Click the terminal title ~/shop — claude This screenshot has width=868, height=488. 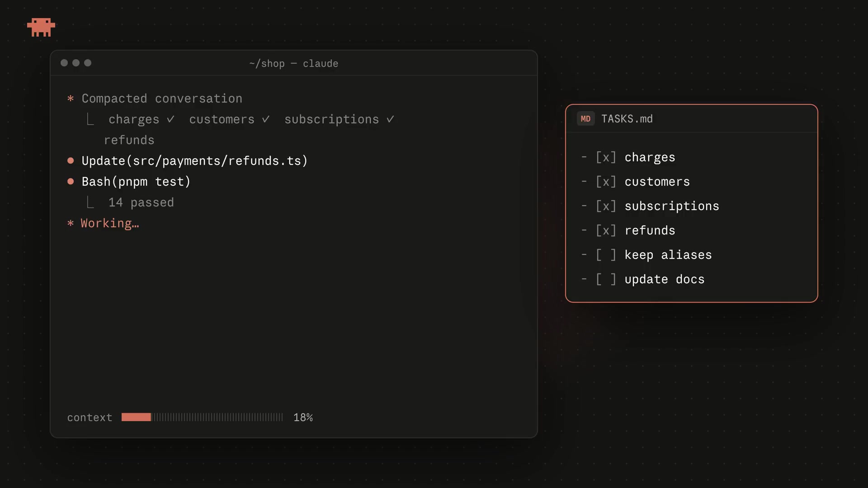click(294, 64)
